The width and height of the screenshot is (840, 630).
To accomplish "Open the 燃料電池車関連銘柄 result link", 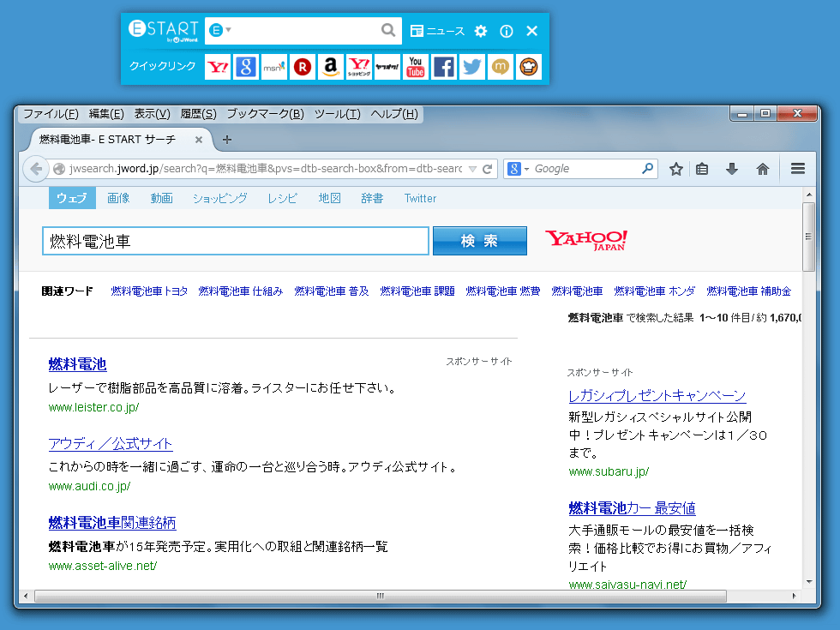I will point(112,523).
